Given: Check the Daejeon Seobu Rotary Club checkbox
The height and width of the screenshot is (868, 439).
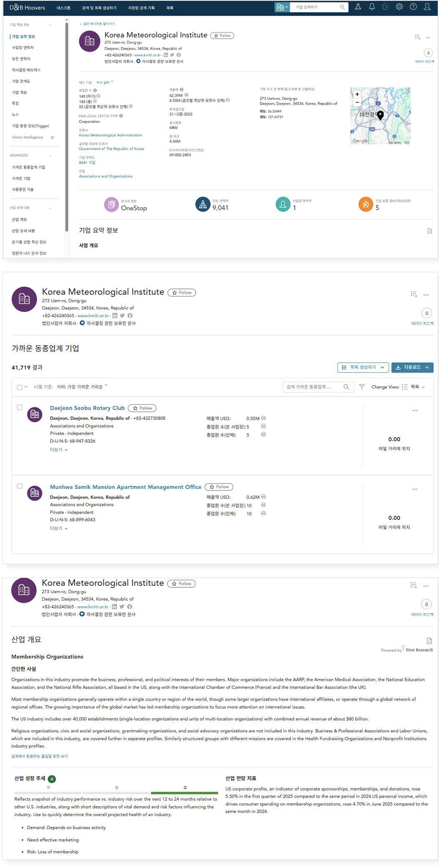Looking at the screenshot, I should coord(20,407).
